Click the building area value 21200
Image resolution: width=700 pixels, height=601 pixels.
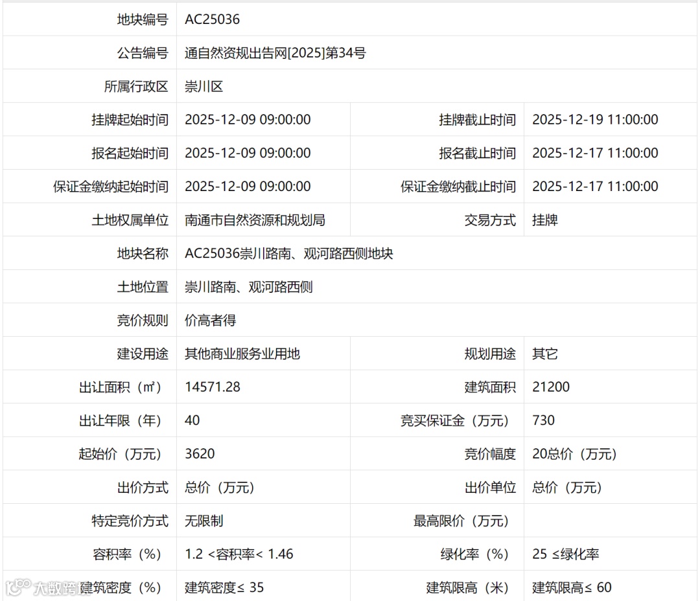coord(550,387)
